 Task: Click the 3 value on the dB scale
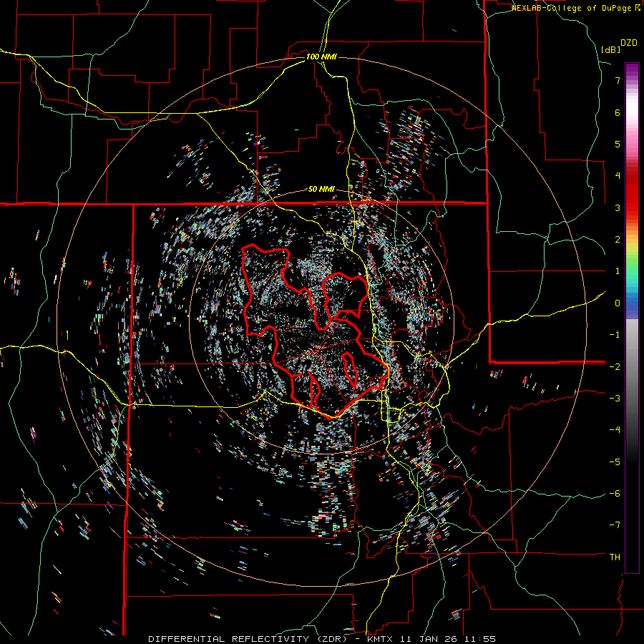coord(618,208)
